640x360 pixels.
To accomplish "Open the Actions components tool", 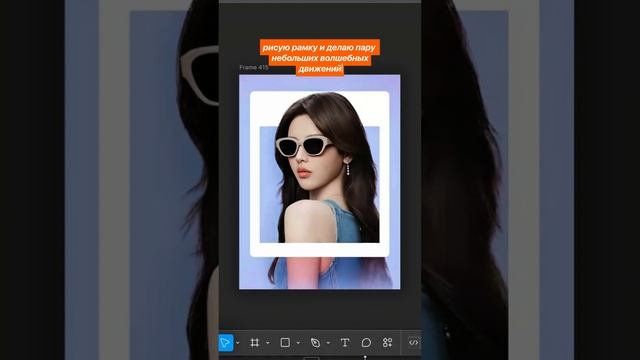I will point(387,342).
